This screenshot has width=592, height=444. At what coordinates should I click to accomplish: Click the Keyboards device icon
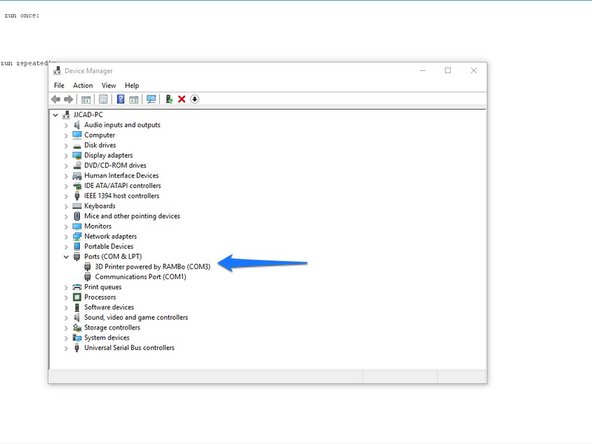coord(77,206)
